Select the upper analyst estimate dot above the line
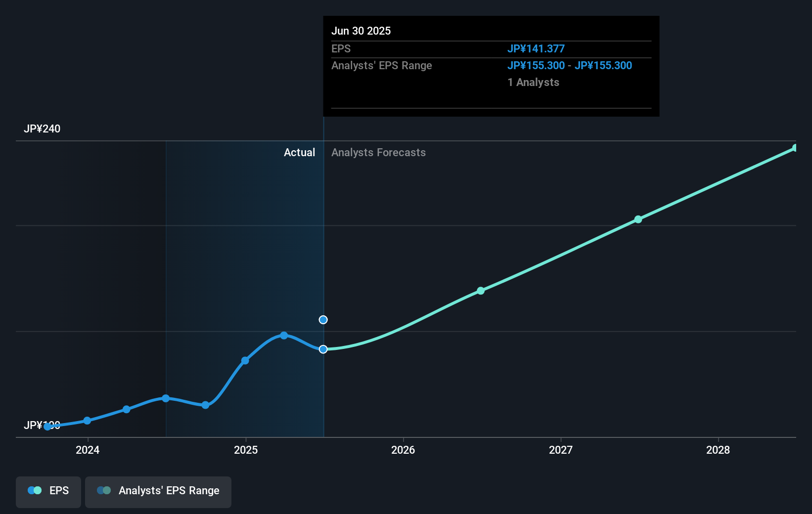The width and height of the screenshot is (812, 514). coord(323,320)
